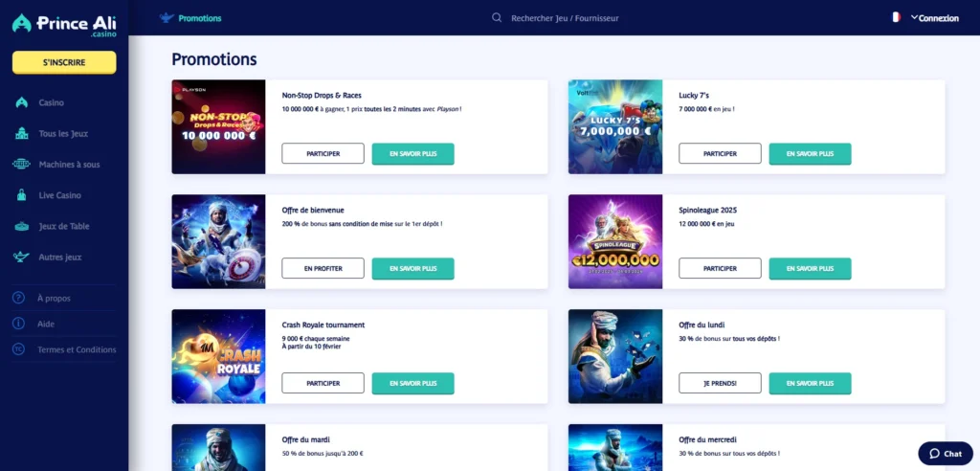Click PARTICIPER for Non-Stop Drops & Races
980x471 pixels.
pyautogui.click(x=323, y=153)
